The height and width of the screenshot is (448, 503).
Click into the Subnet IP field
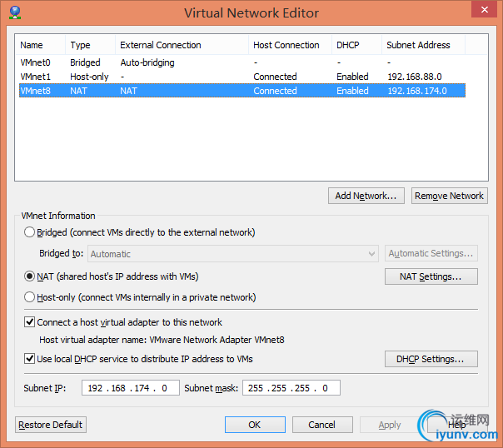130,388
